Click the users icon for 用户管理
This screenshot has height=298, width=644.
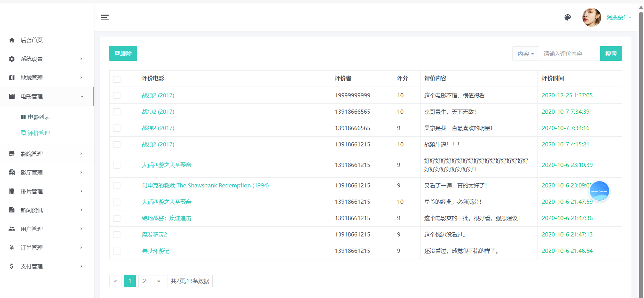coord(12,228)
